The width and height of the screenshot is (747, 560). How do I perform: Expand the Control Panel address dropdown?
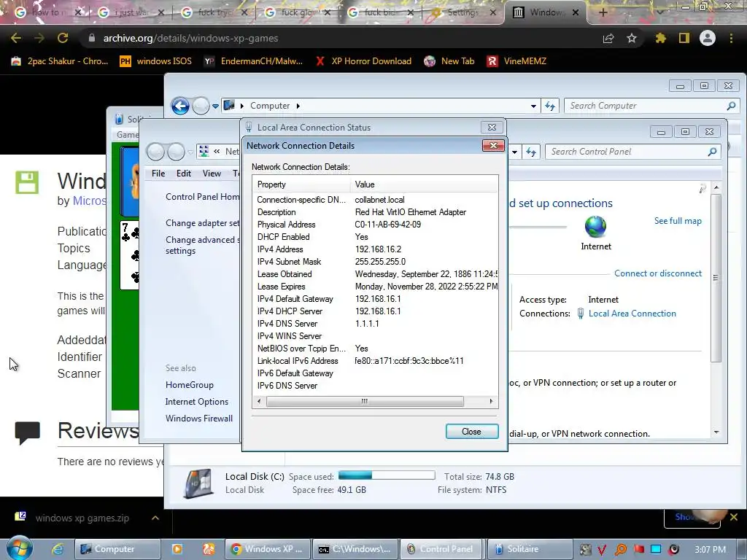click(x=514, y=152)
